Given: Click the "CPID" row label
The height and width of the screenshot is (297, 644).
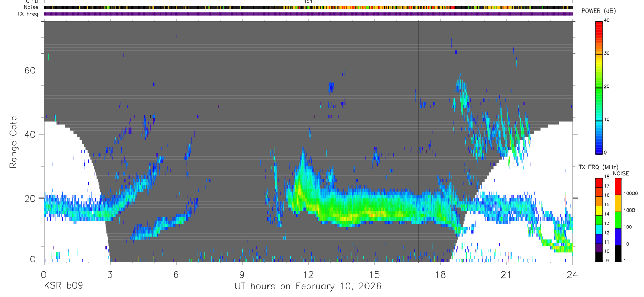Looking at the screenshot, I should [31, 2].
